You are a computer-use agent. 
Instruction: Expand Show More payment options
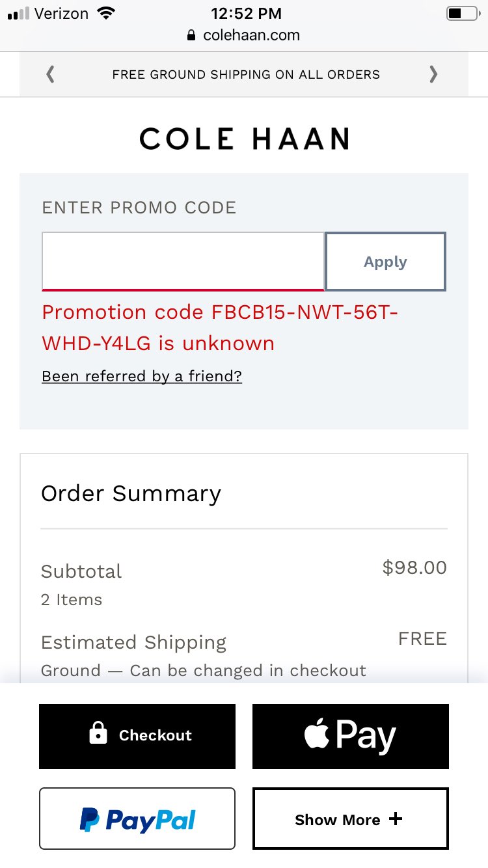(x=351, y=819)
